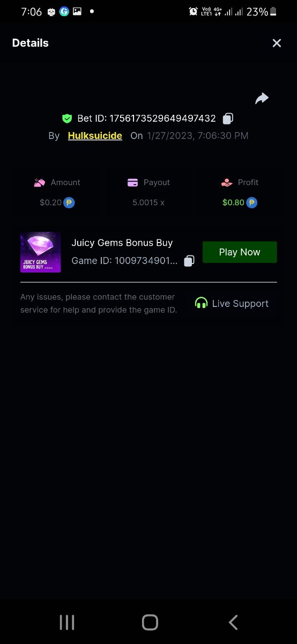Image resolution: width=297 pixels, height=644 pixels.
Task: Open Live Support chat
Action: point(232,303)
